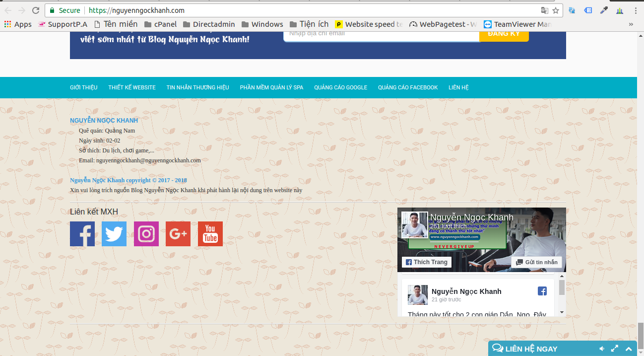644x356 pixels.
Task: Click the Facebook widget scrollbar thumb
Action: pos(562,287)
